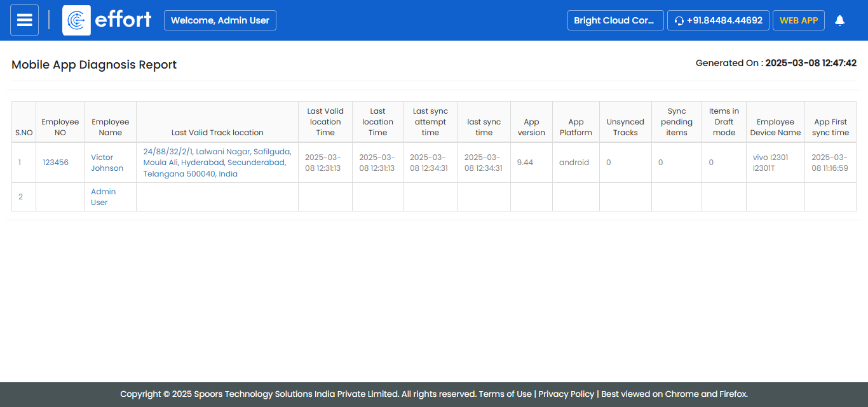Open the Privacy Policy footer link
The image size is (868, 407).
coord(566,394)
